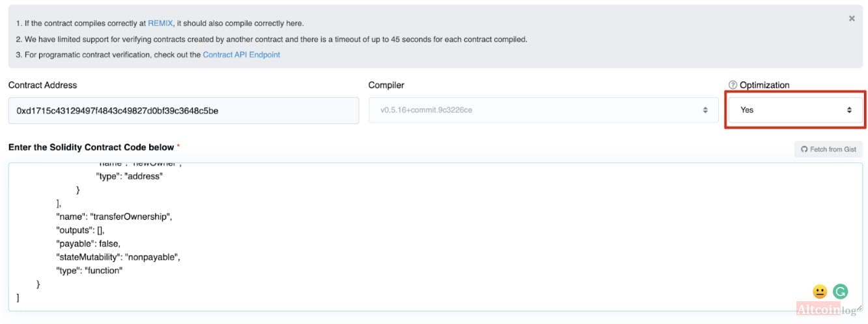Click the textarea resize handle corner

tap(858, 307)
